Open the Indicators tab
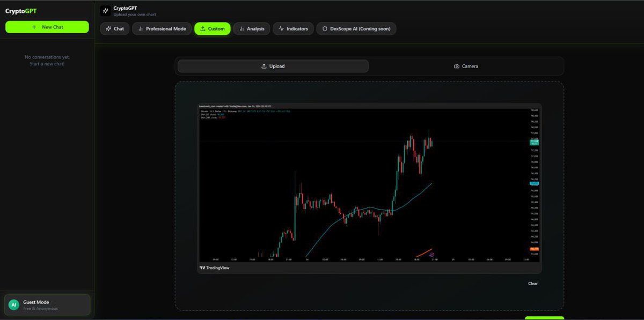 [294, 28]
